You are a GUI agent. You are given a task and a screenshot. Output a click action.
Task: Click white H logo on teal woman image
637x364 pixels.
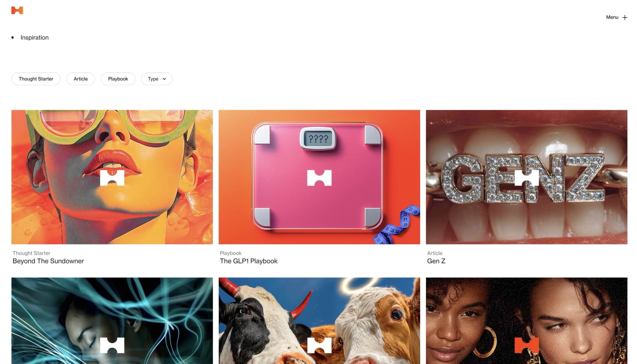[112, 345]
